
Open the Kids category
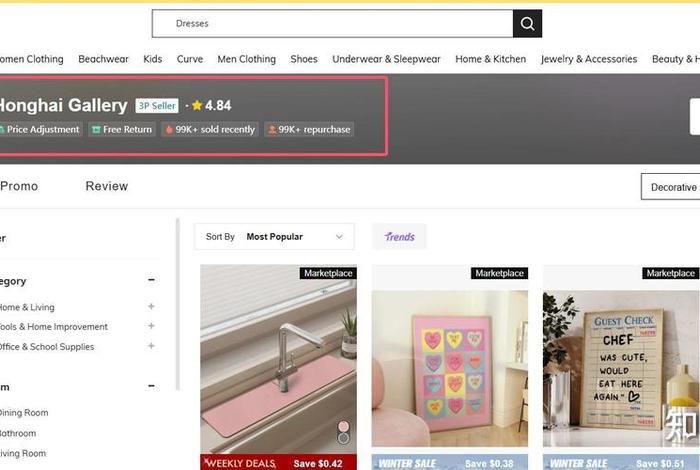coord(153,59)
